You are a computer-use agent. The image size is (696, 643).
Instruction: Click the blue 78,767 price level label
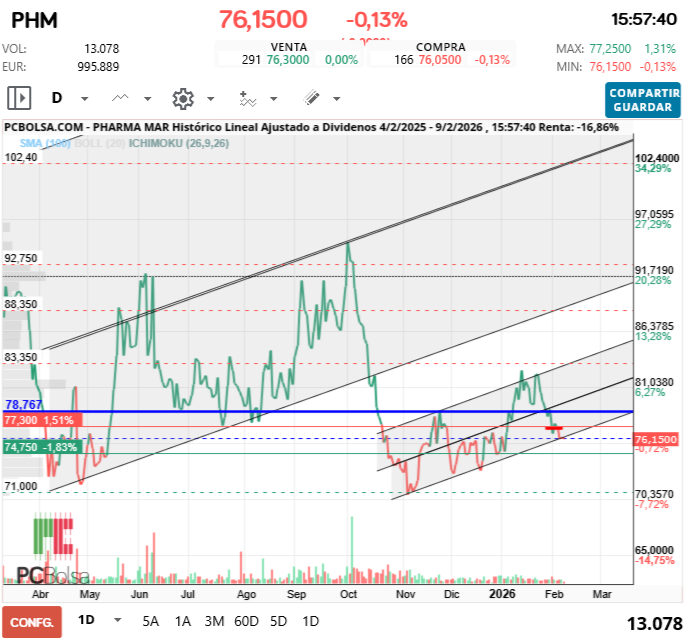24,405
